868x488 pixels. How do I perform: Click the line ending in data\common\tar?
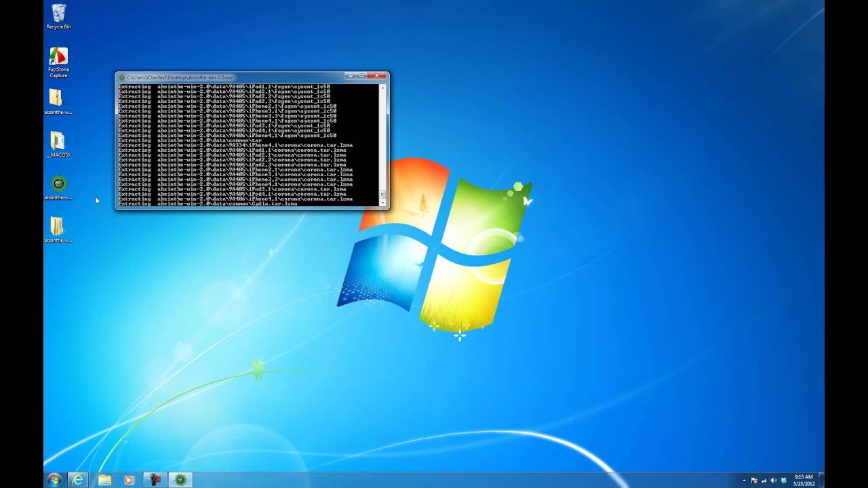(x=190, y=140)
